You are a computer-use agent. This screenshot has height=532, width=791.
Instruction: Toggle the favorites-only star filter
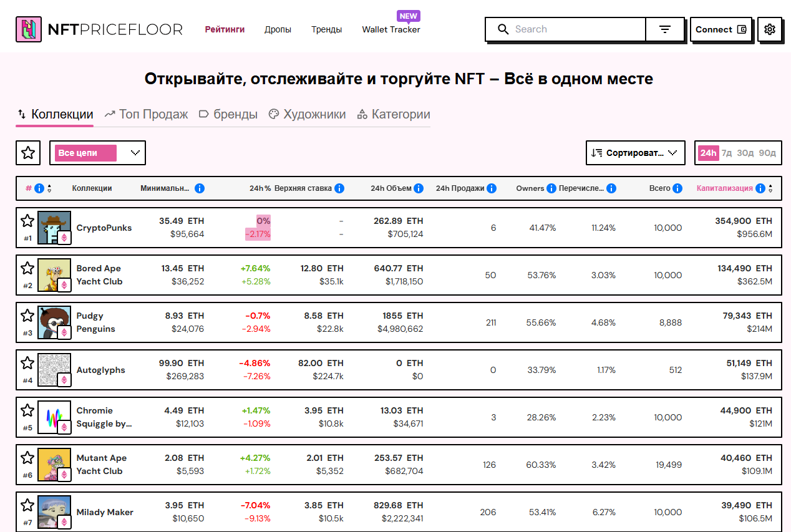pos(28,153)
